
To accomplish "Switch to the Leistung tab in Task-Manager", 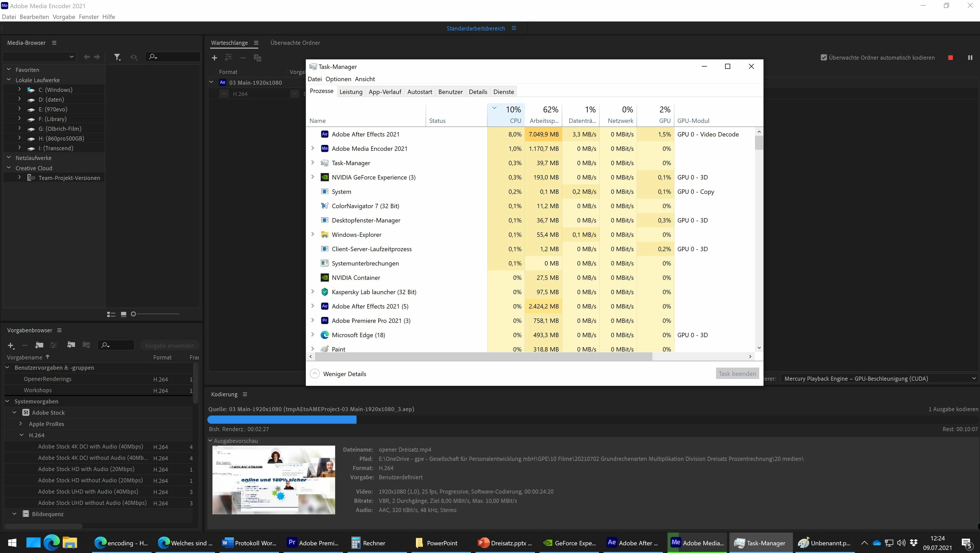I will 350,92.
